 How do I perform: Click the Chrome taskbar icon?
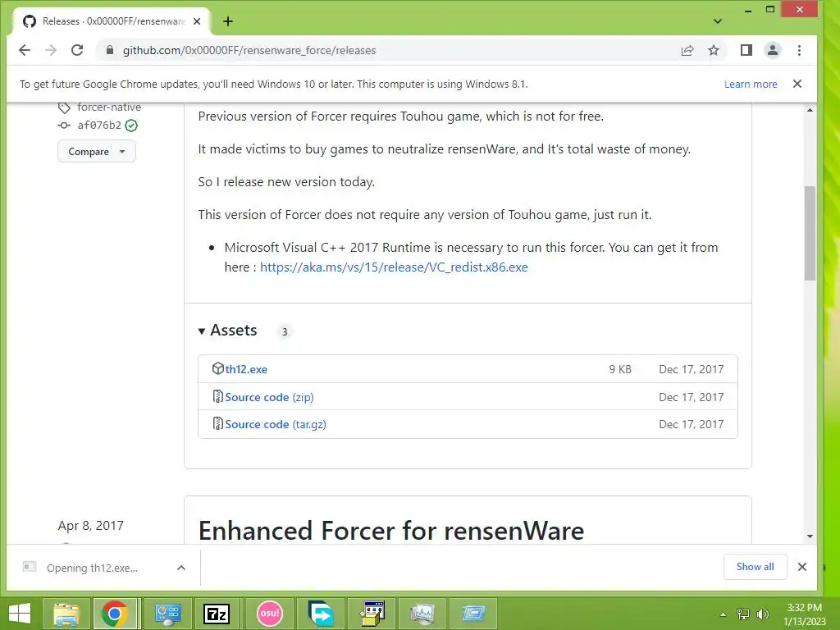click(x=115, y=614)
